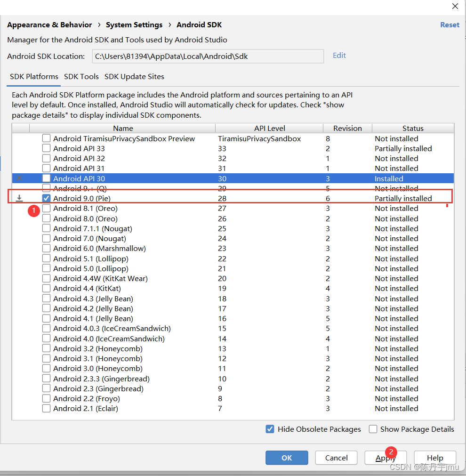Check the Android API 31 checkbox

point(46,168)
